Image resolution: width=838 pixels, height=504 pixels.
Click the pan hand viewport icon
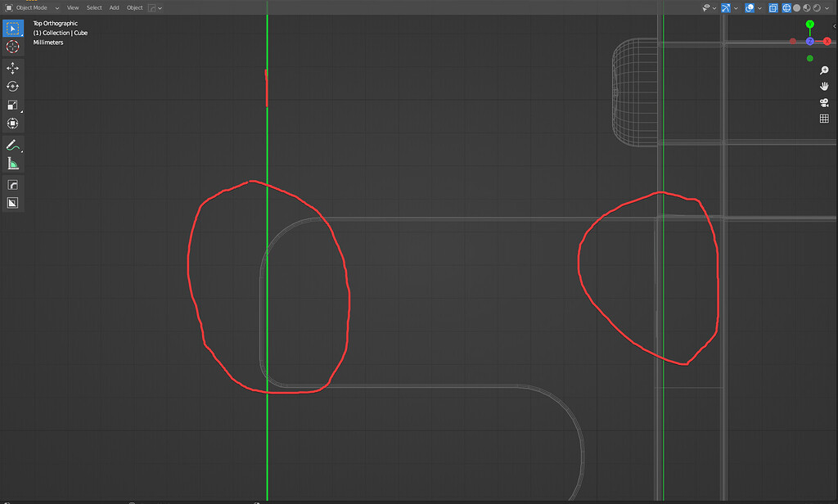pyautogui.click(x=824, y=87)
